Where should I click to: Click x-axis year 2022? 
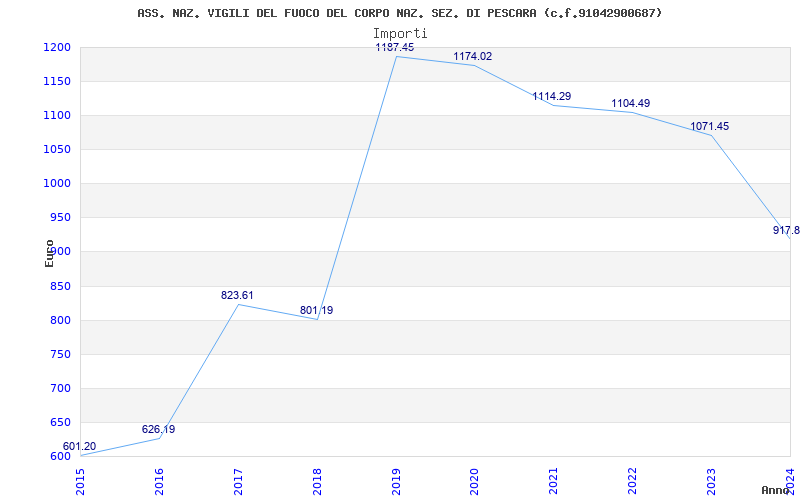pos(633,481)
